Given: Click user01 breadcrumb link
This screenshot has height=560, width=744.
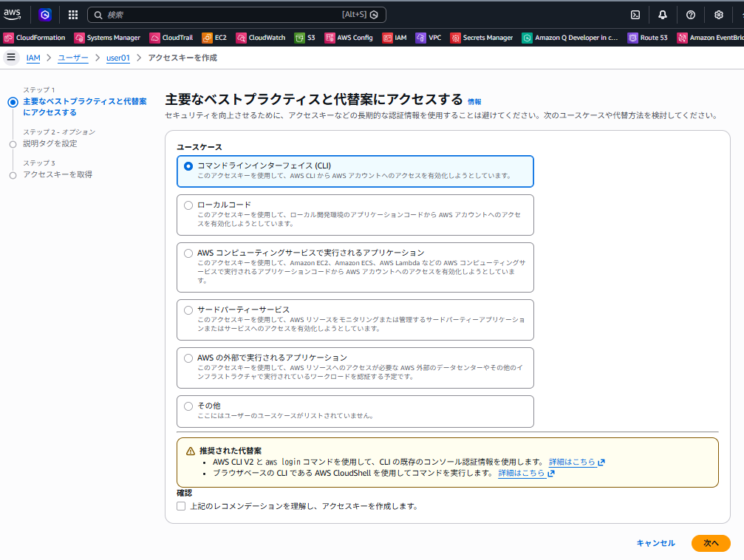Looking at the screenshot, I should click(x=118, y=58).
